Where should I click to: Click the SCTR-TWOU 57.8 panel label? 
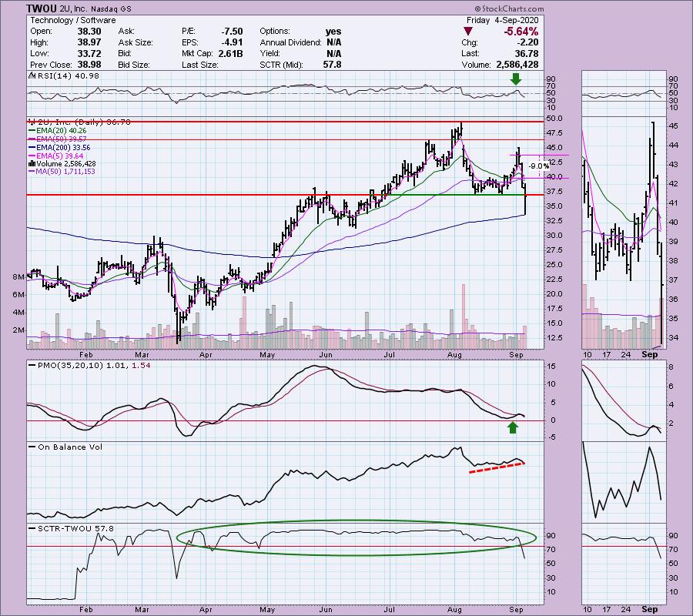[x=75, y=528]
